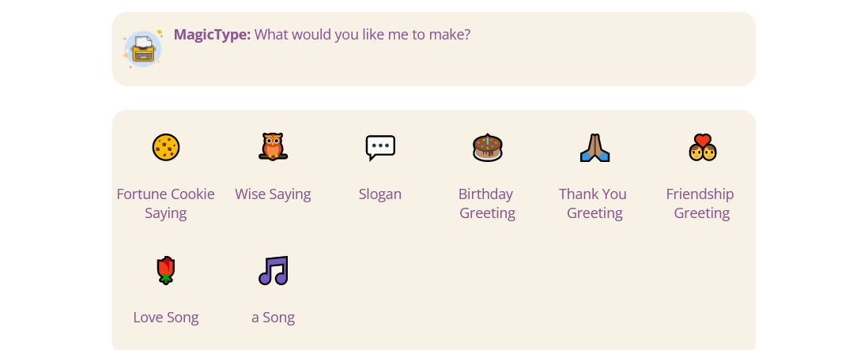Choose the "Friendship Greeting" text

click(x=700, y=203)
